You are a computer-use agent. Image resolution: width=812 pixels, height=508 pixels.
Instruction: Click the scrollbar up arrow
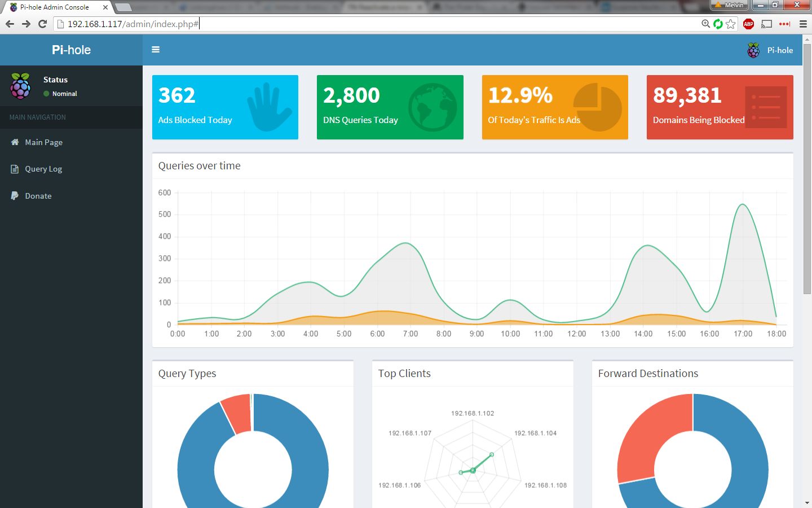coord(807,39)
